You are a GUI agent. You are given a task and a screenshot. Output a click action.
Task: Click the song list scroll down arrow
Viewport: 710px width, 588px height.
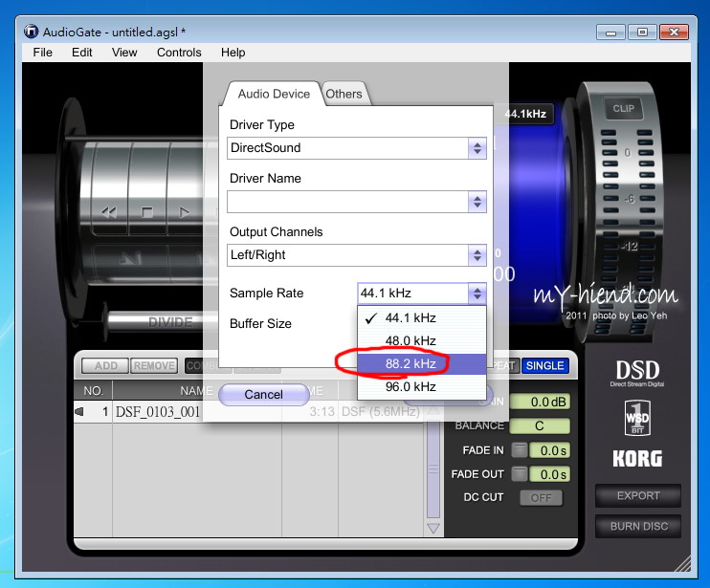(x=433, y=529)
